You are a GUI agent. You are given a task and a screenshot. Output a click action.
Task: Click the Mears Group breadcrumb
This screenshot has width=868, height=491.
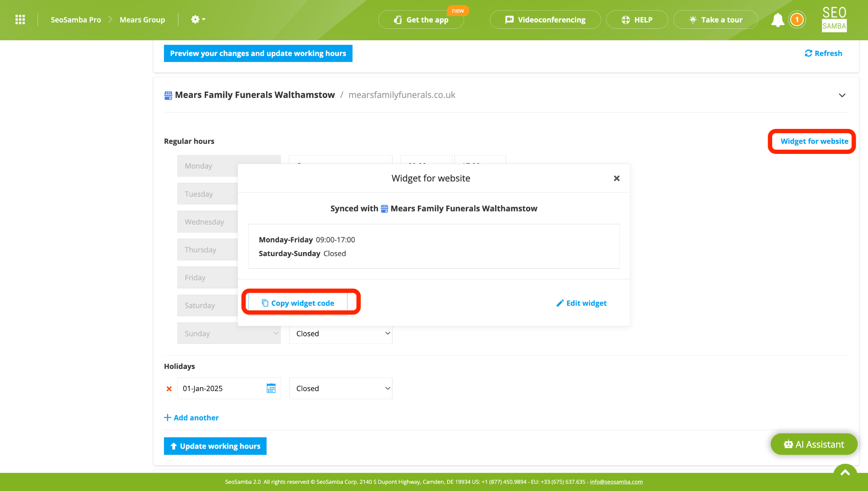tap(142, 20)
